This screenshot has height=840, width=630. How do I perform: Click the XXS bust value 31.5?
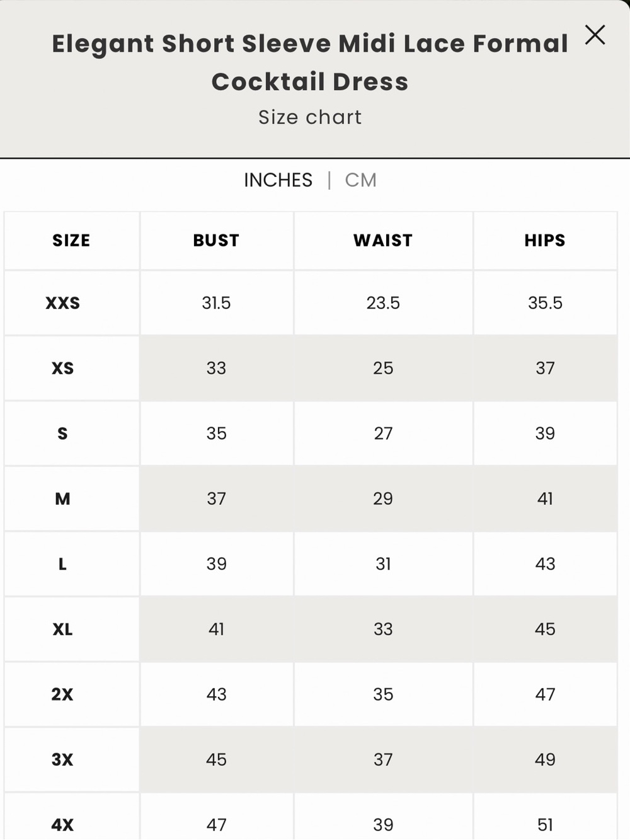(216, 303)
